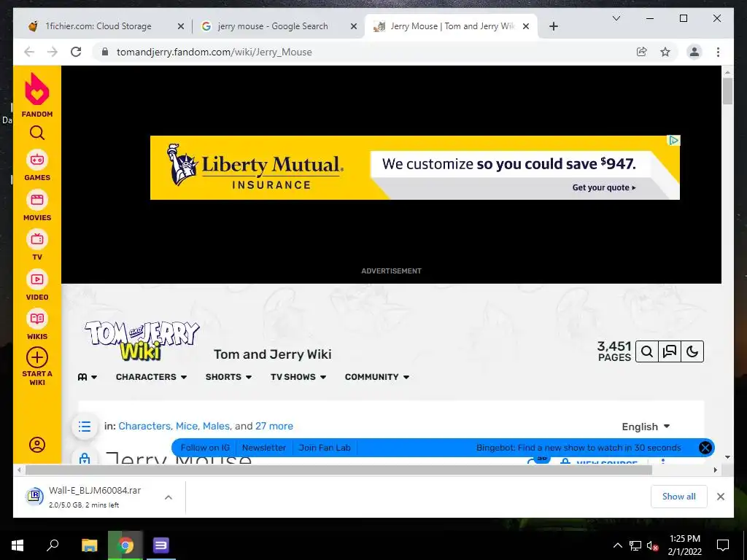Viewport: 747px width, 560px height.
Task: Open the wiki Discuss chat icon
Action: click(x=670, y=352)
